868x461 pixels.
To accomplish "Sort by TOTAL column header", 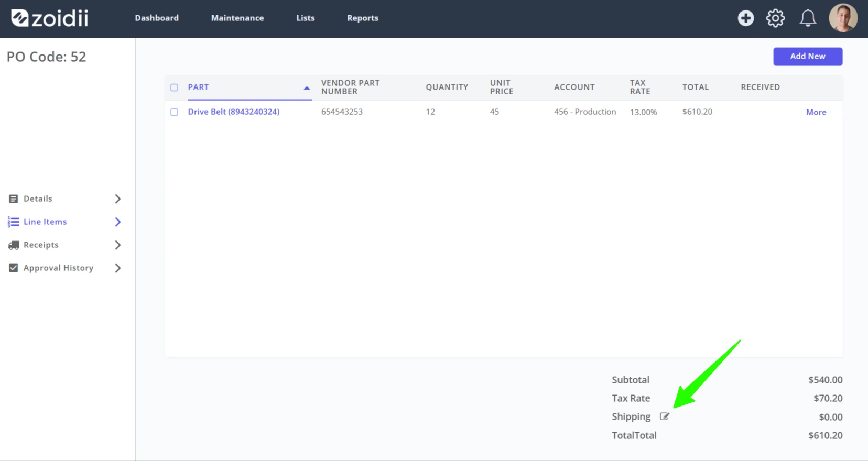I will pyautogui.click(x=696, y=87).
